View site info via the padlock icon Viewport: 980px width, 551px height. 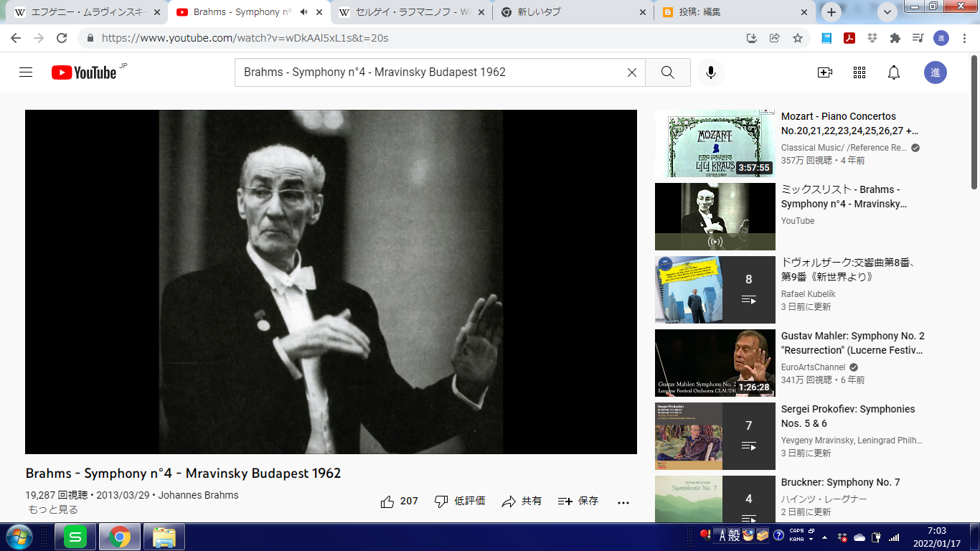[90, 38]
